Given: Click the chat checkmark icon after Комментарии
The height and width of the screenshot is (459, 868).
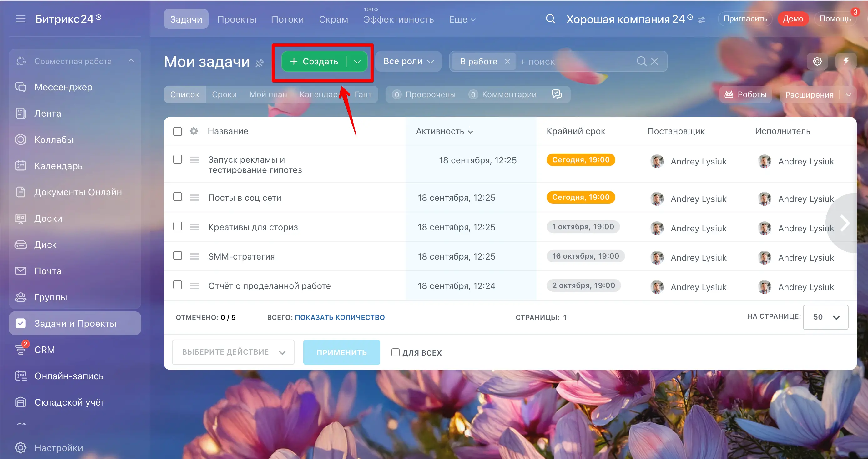Looking at the screenshot, I should click(557, 94).
